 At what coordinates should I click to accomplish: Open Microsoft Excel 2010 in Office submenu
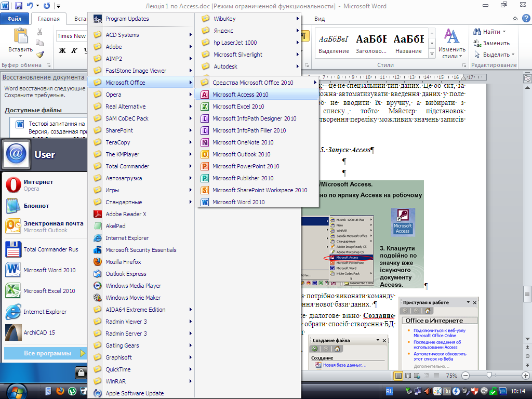coord(257,107)
